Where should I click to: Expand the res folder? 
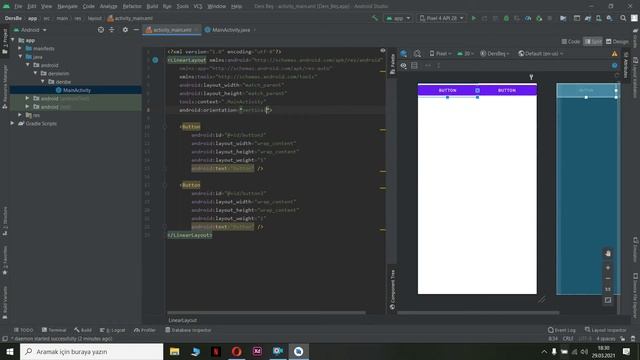20,115
